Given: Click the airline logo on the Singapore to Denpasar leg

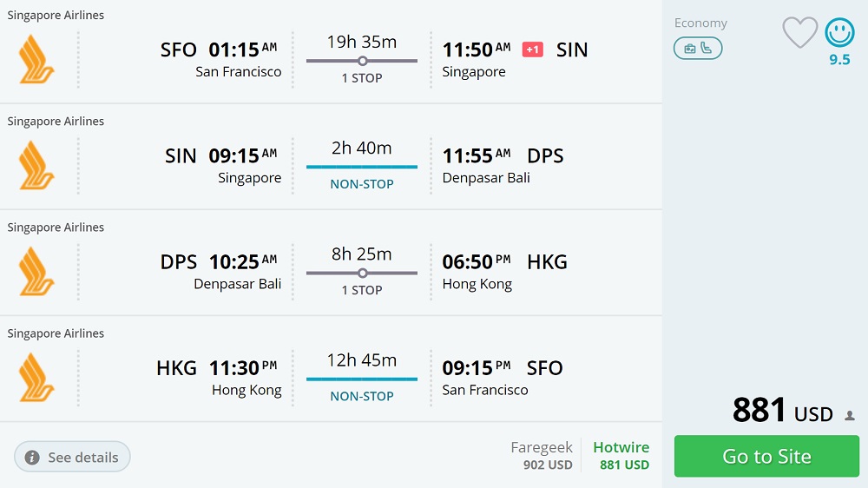Looking at the screenshot, I should tap(36, 165).
